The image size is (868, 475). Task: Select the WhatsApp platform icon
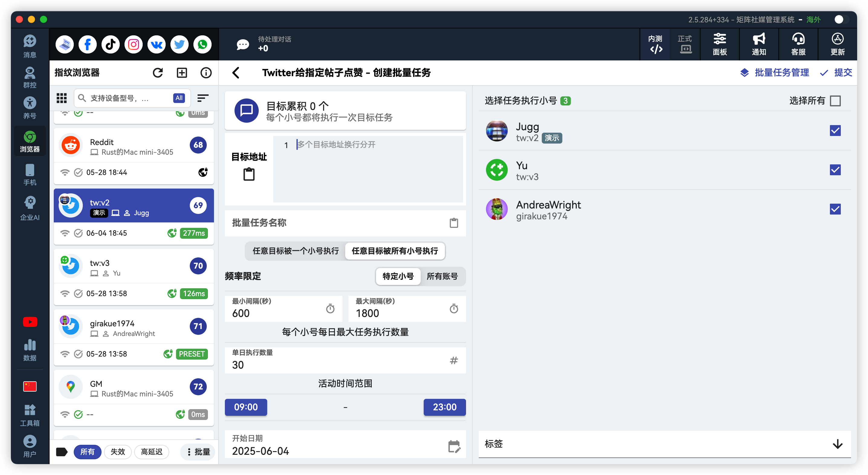pos(202,44)
